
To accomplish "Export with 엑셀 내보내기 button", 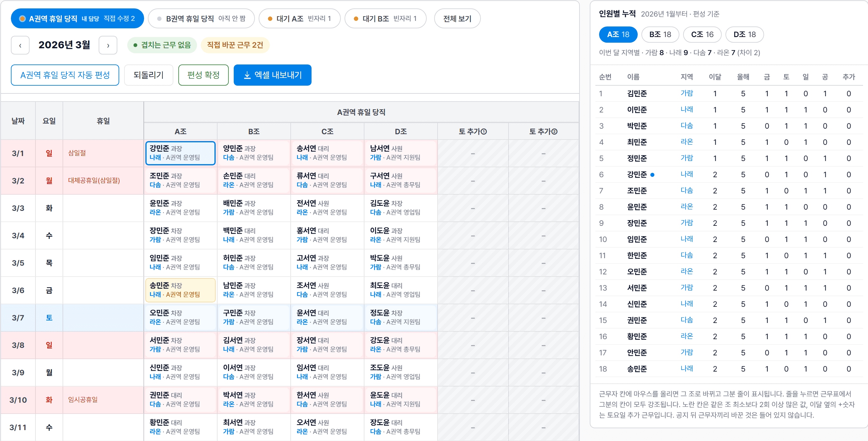I will (272, 75).
